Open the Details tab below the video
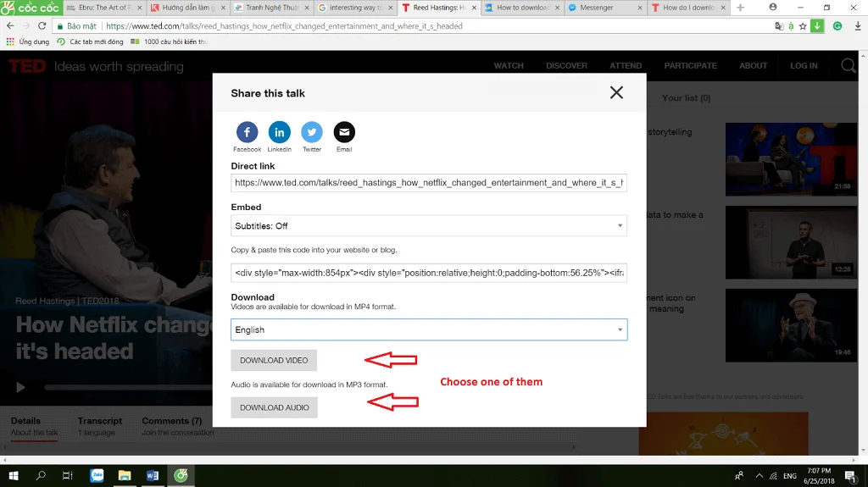 [34, 426]
